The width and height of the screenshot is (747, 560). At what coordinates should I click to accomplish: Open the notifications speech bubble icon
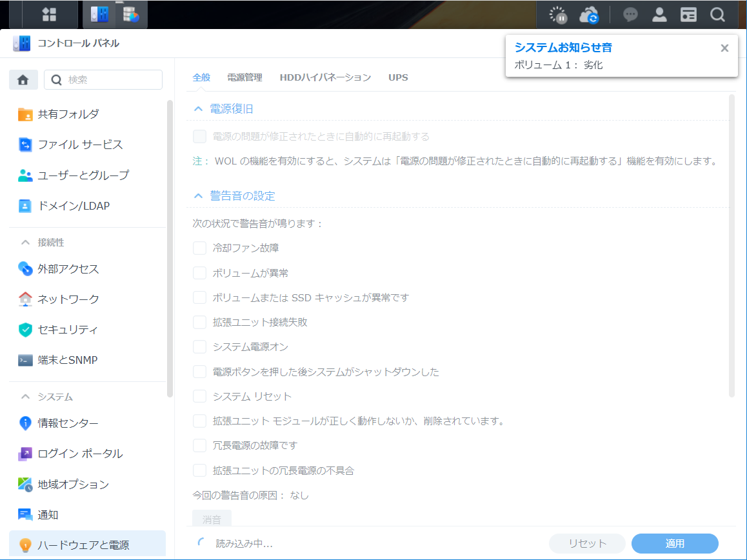tap(630, 15)
